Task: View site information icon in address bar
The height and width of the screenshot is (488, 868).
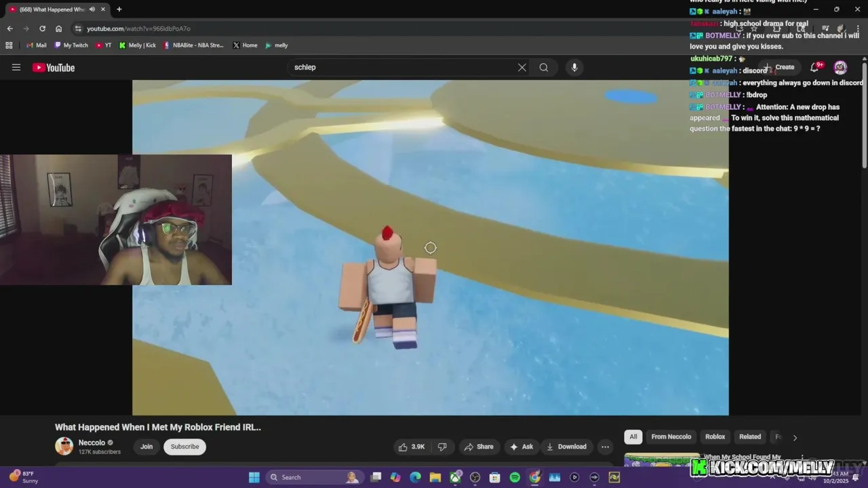Action: tap(78, 28)
